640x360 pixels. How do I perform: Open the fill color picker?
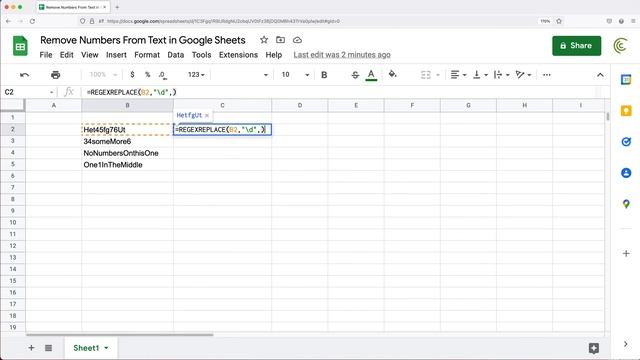pyautogui.click(x=392, y=75)
